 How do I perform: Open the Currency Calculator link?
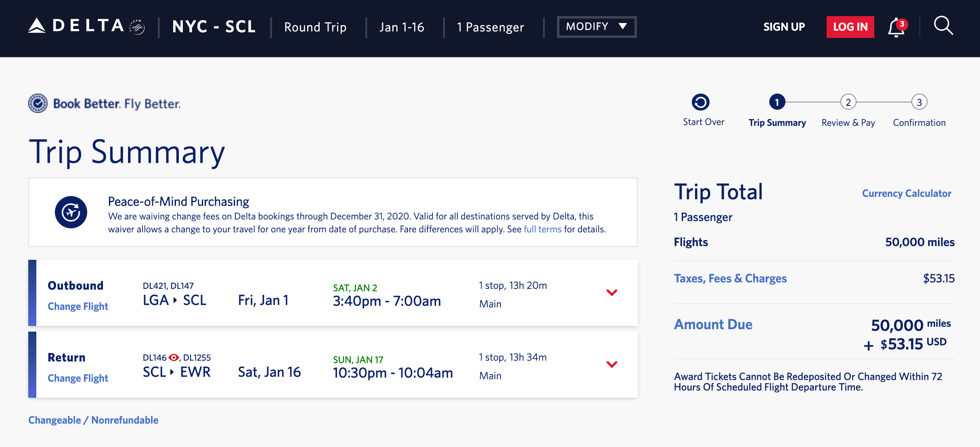point(907,193)
